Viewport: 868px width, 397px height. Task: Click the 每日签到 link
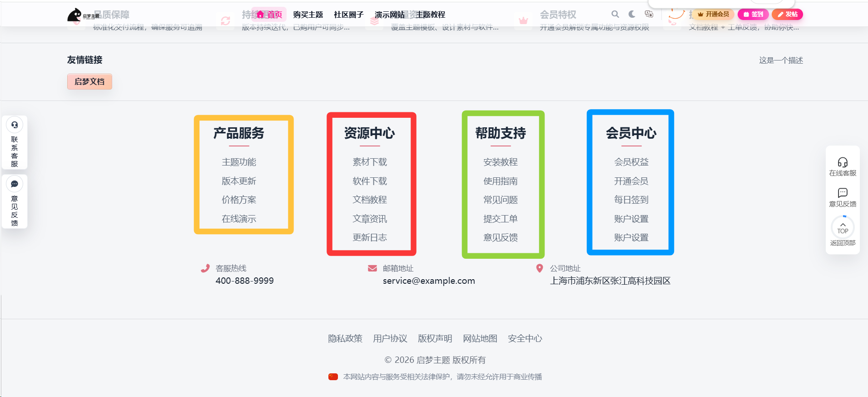coord(631,200)
